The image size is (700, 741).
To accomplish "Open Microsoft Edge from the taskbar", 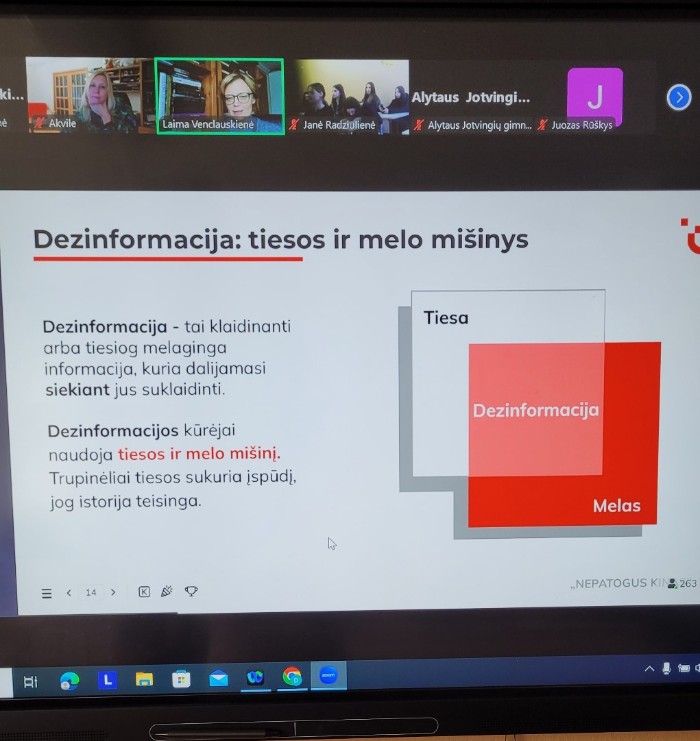I will click(69, 679).
